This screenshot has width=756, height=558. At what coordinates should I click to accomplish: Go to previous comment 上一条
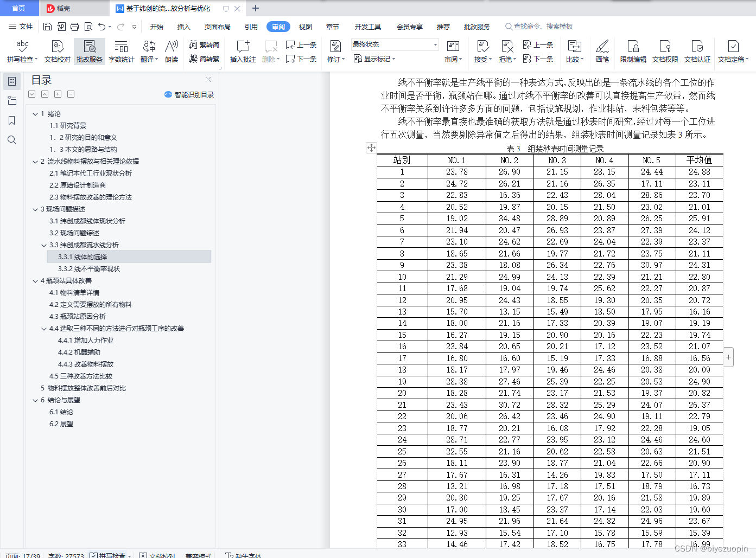coord(301,45)
